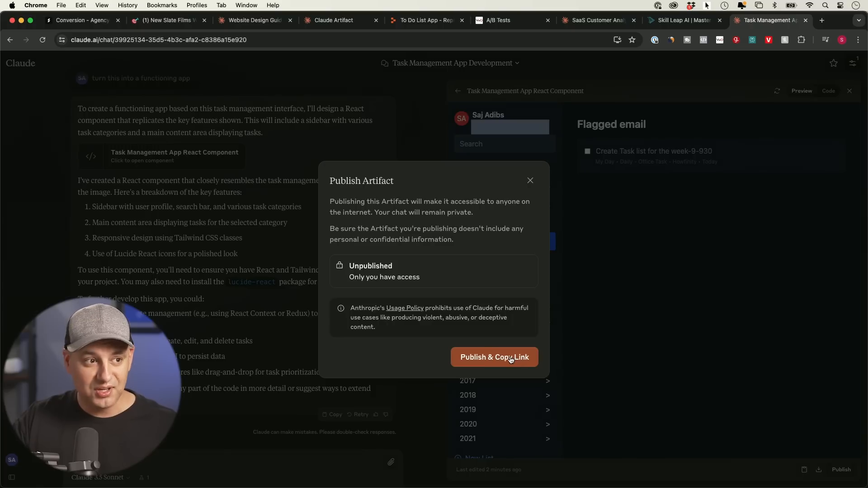Click the download icon in the artifact footer
Screen dimensions: 868x488
[818, 469]
